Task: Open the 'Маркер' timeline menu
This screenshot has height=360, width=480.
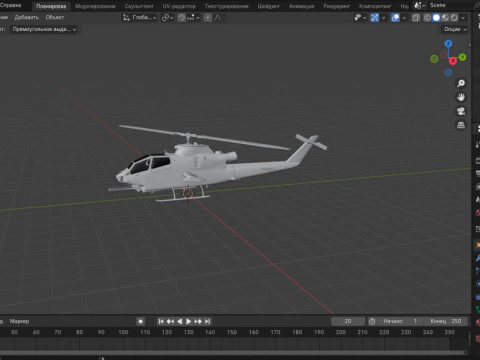Action: [x=19, y=321]
